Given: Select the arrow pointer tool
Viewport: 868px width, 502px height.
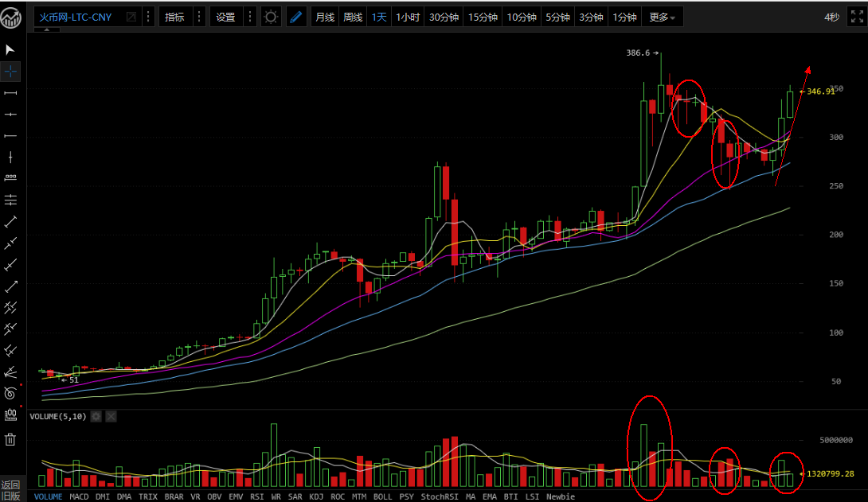Looking at the screenshot, I should click(10, 50).
